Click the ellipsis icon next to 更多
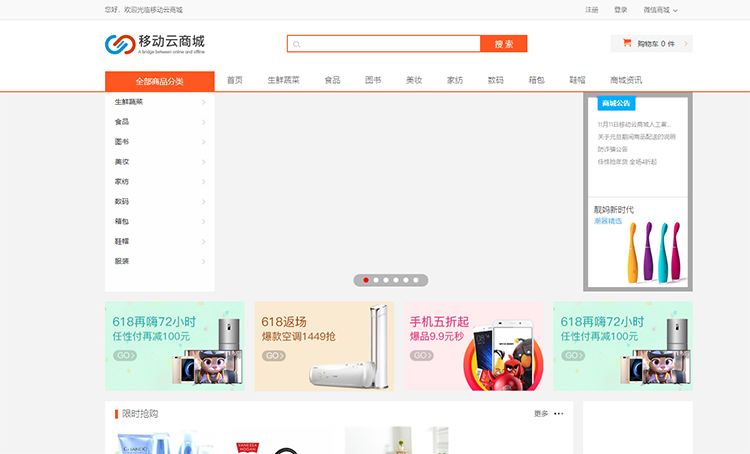 tap(559, 414)
